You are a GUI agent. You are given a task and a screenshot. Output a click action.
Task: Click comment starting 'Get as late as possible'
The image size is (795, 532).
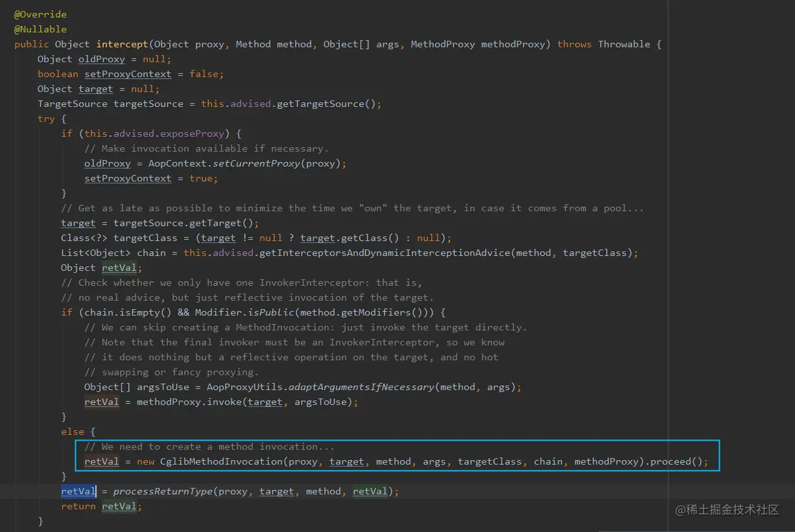click(x=353, y=208)
